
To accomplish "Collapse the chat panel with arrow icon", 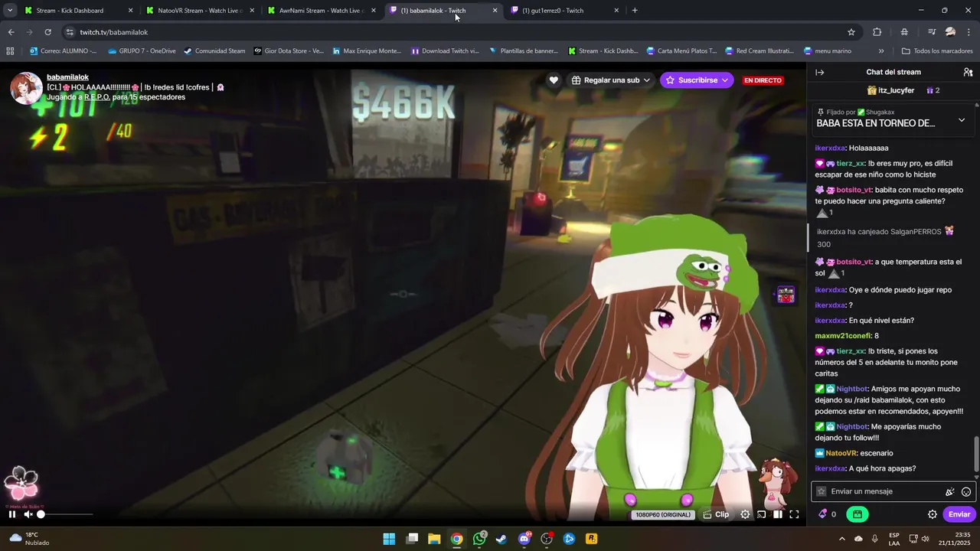I will point(819,72).
